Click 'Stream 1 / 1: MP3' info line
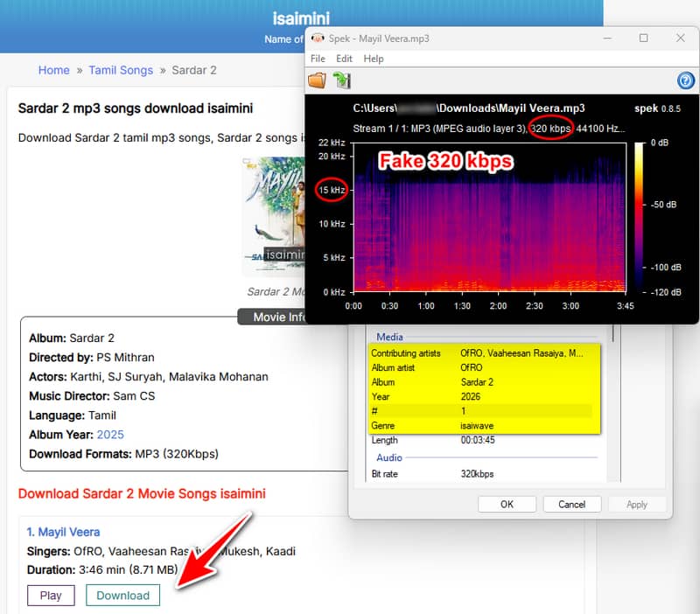 click(489, 129)
